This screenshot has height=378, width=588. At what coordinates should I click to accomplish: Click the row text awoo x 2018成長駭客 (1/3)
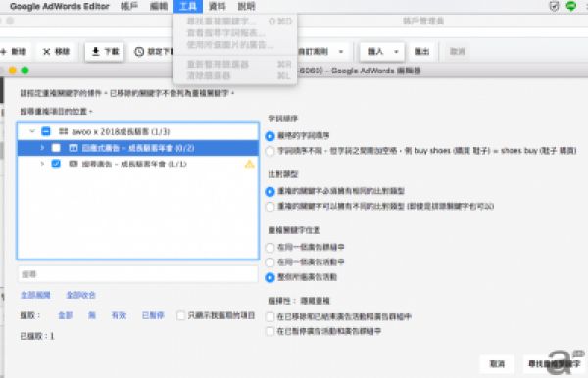point(121,131)
